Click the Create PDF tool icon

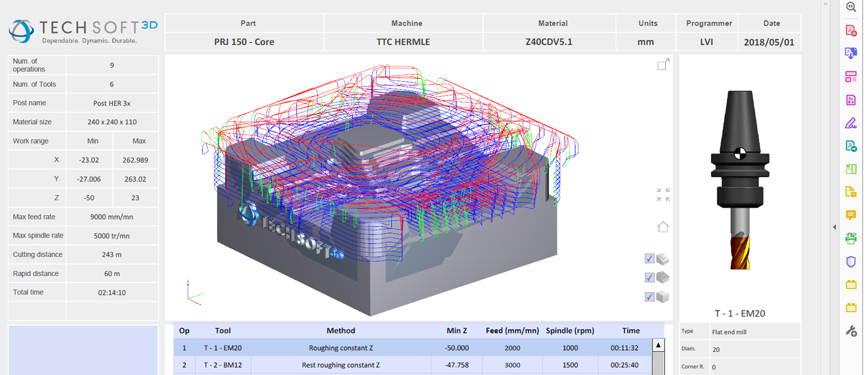[851, 31]
